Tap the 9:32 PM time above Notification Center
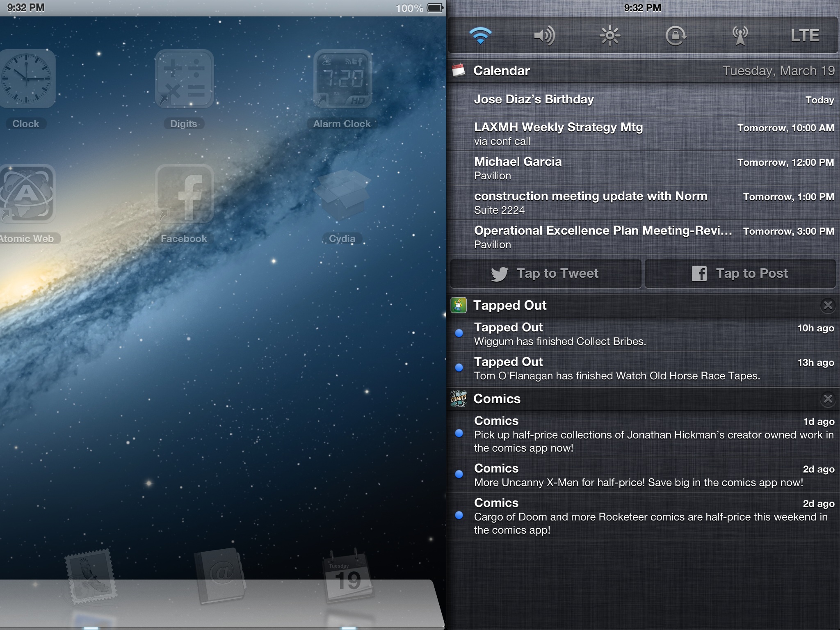840x630 pixels. click(643, 8)
